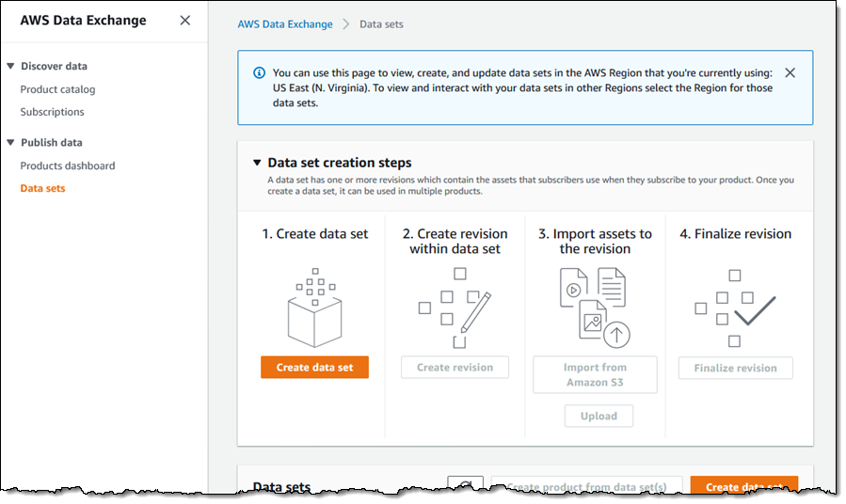Go to Subscriptions in the sidebar

tap(52, 112)
